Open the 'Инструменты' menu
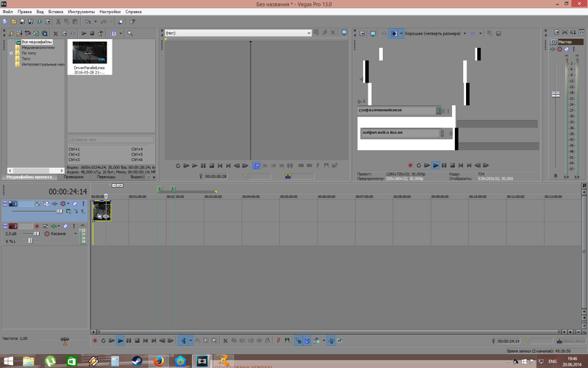Image resolution: width=588 pixels, height=368 pixels. 81,12
